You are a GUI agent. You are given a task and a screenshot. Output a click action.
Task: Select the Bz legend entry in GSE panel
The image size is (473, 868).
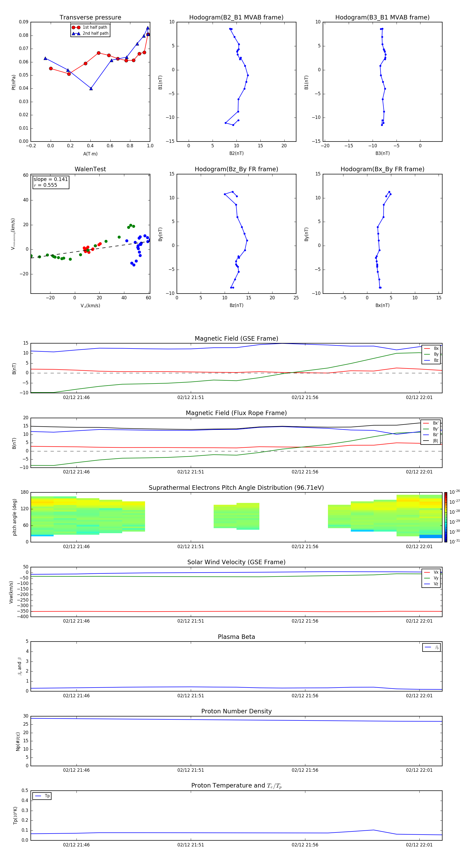pos(431,360)
